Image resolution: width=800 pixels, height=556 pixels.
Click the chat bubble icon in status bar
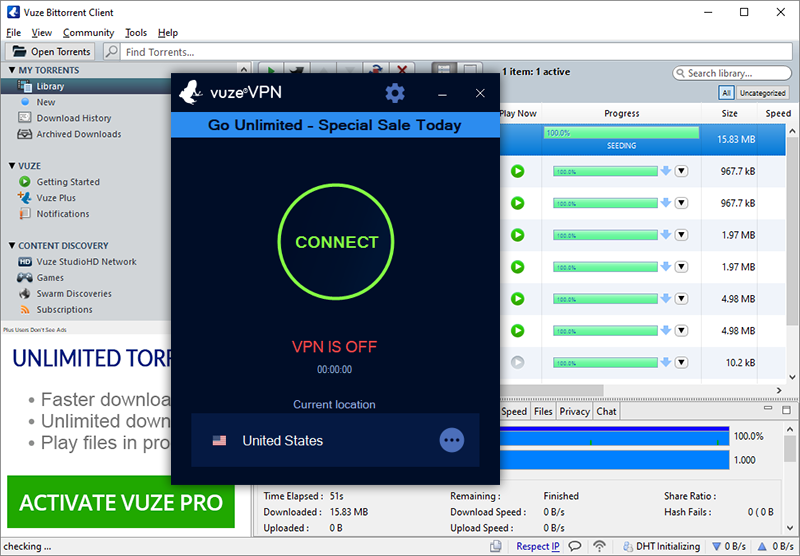(x=574, y=546)
